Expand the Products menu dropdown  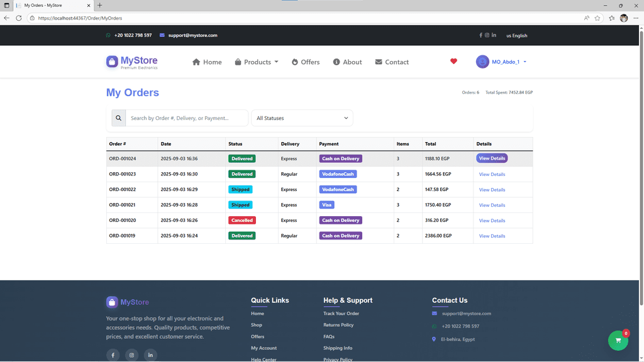tap(257, 62)
